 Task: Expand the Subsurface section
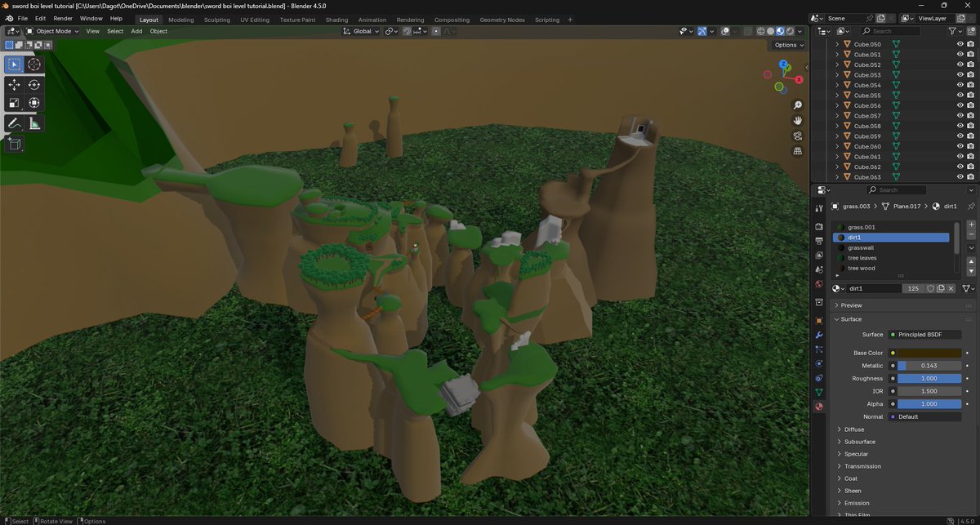(857, 442)
